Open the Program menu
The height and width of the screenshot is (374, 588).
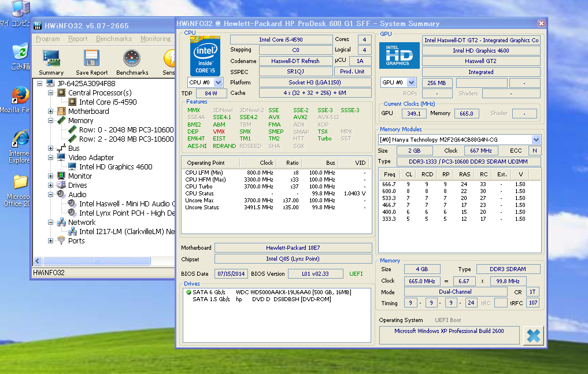[47, 39]
